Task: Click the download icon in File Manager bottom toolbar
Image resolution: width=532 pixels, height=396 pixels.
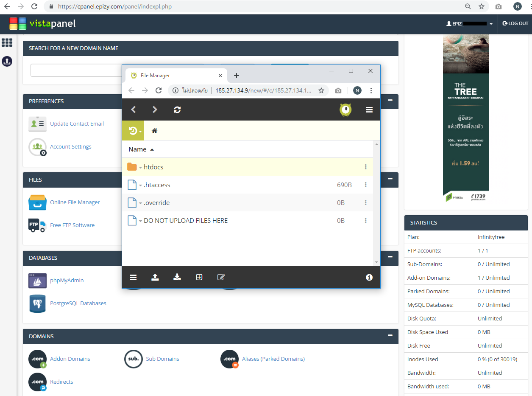Action: [177, 277]
